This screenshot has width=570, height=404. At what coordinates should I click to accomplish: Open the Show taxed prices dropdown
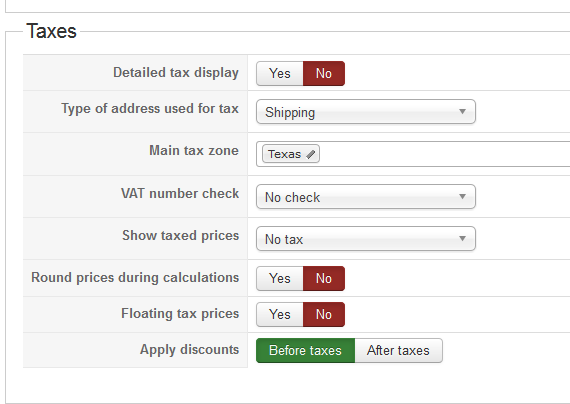366,239
